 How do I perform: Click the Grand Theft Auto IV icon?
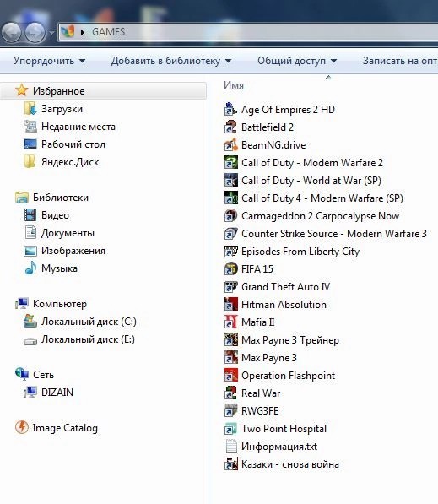230,287
